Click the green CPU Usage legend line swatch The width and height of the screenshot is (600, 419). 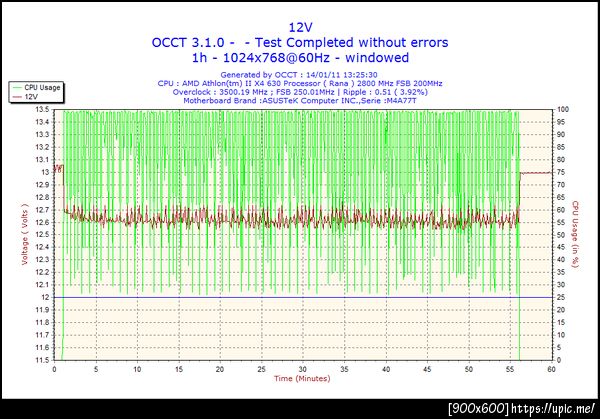point(17,88)
